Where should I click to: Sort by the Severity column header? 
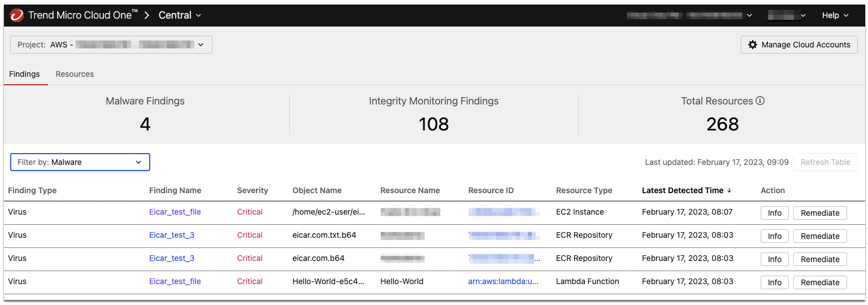point(252,190)
